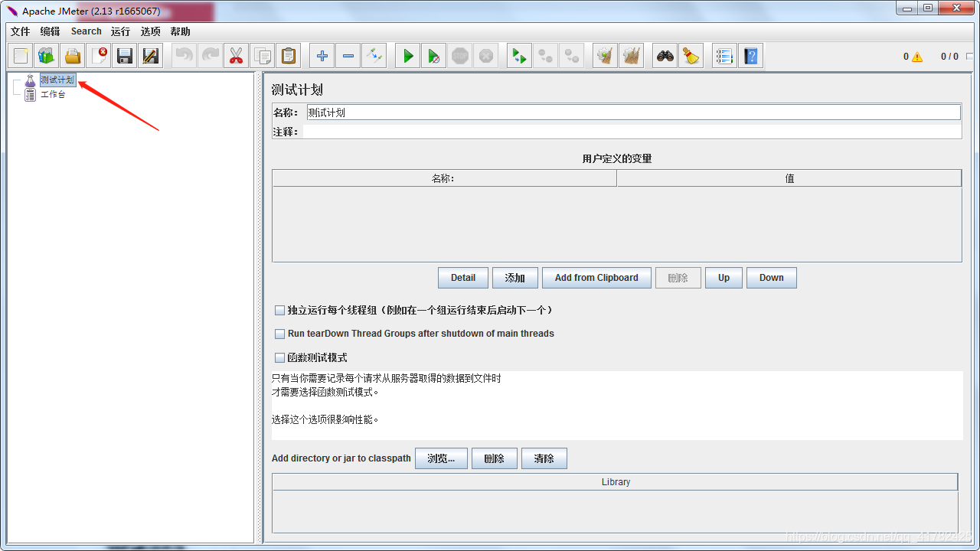
Task: Click the Up button
Action: pyautogui.click(x=724, y=278)
